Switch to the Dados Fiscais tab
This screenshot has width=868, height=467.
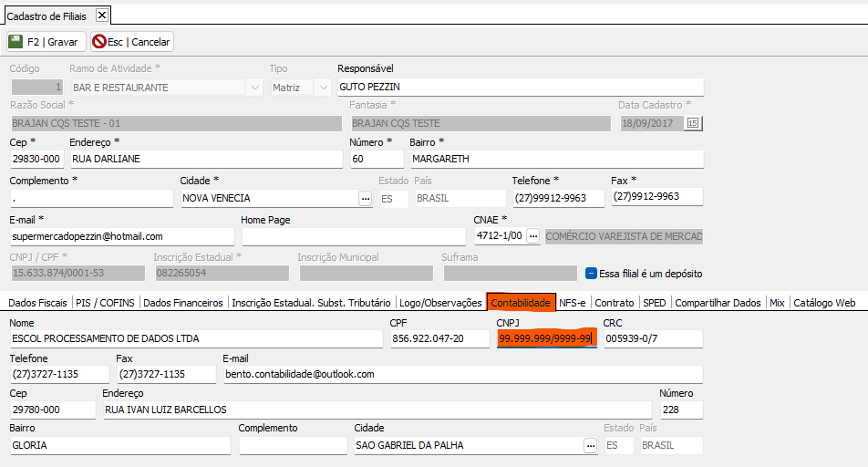37,303
